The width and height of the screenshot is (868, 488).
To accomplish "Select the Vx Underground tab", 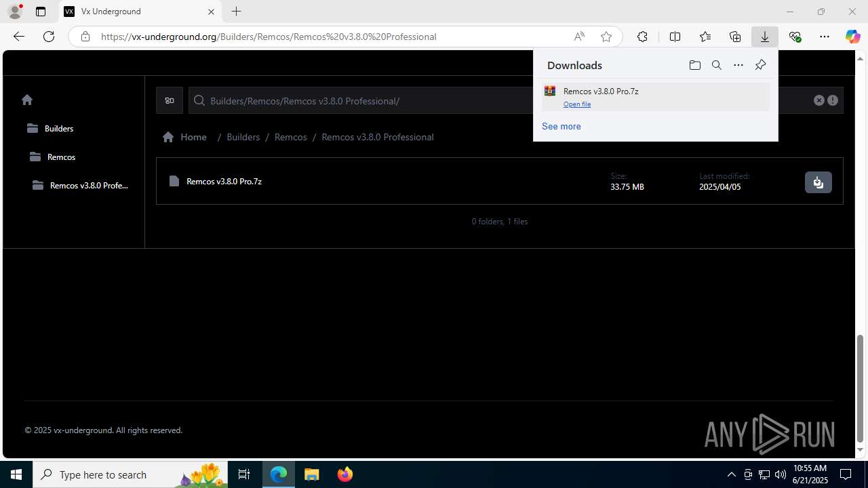I will (x=140, y=12).
